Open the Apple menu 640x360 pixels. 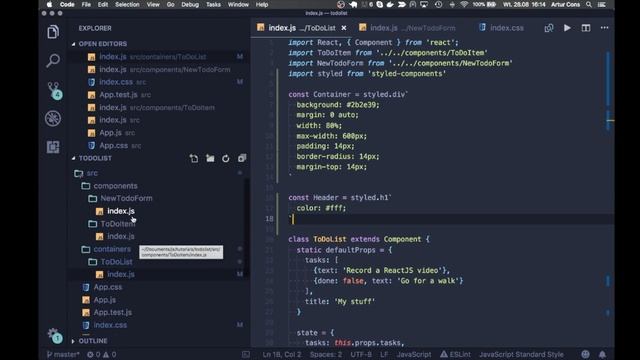pyautogui.click(x=49, y=4)
